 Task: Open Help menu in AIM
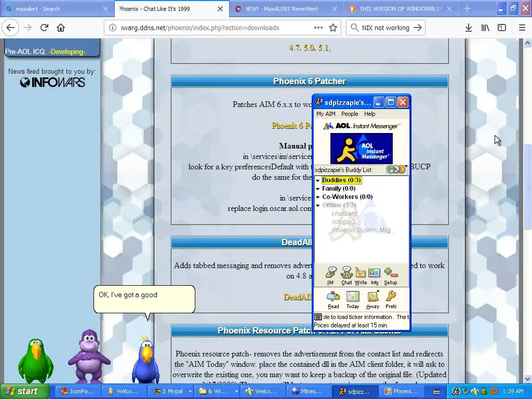[x=369, y=114]
